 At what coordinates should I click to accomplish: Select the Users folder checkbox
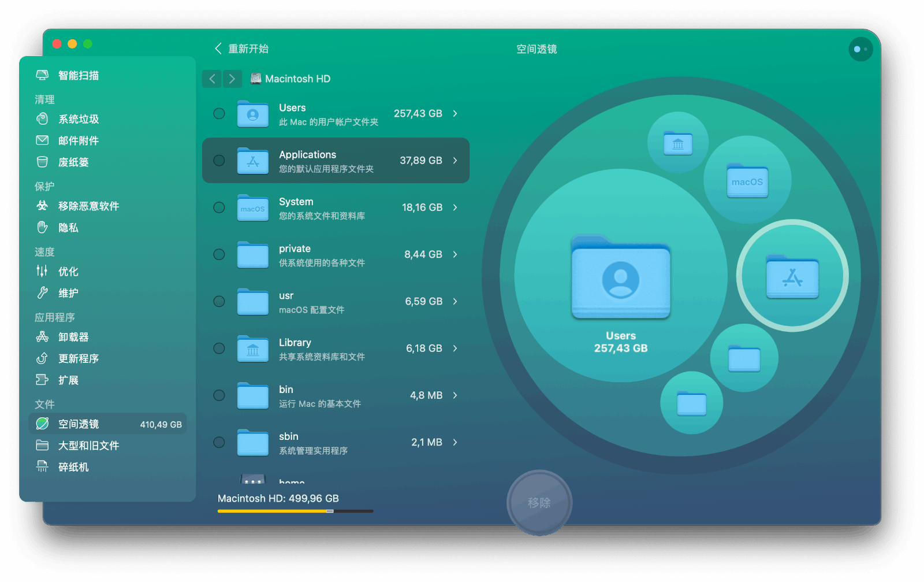[x=219, y=113]
